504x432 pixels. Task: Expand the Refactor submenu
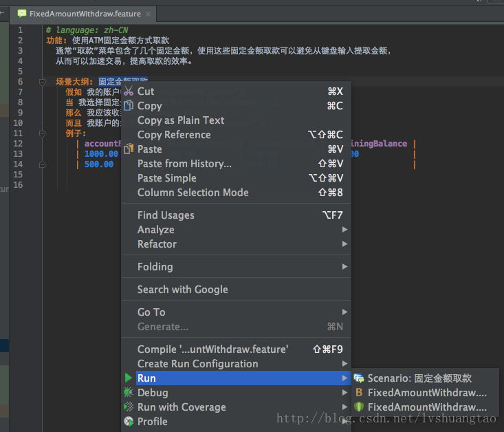(x=237, y=244)
